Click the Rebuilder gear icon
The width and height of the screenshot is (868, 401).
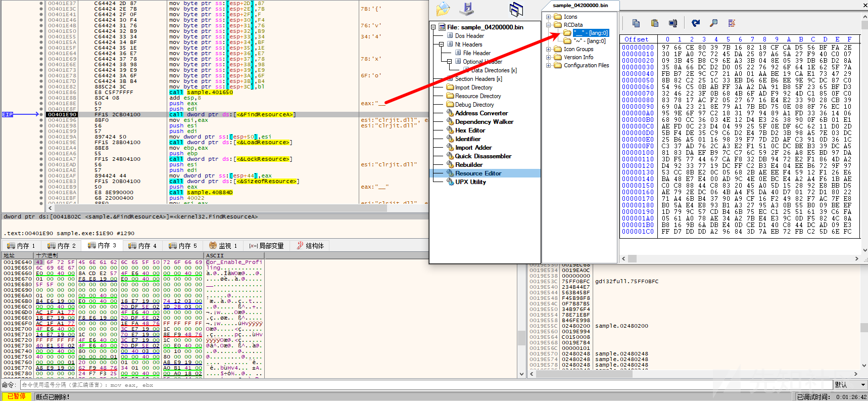point(450,165)
